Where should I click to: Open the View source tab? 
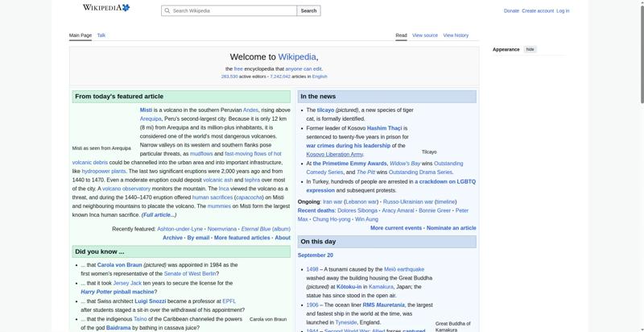425,35
